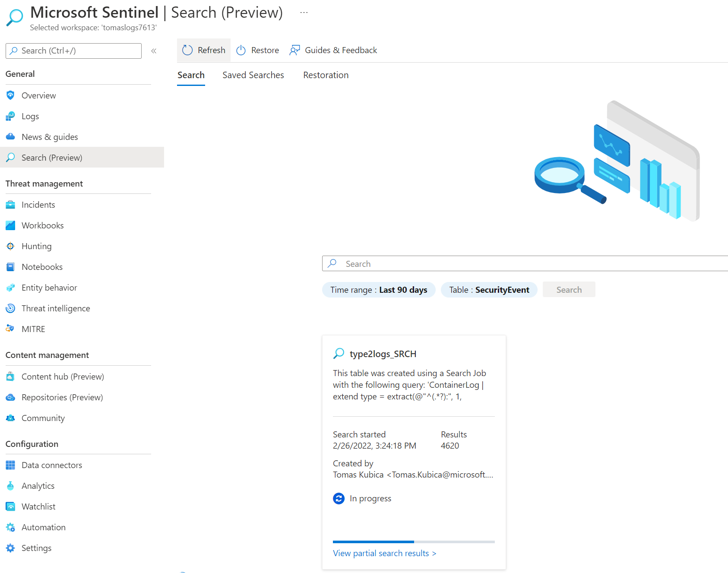Image resolution: width=728 pixels, height=573 pixels.
Task: Click View partial search results link
Action: point(384,553)
